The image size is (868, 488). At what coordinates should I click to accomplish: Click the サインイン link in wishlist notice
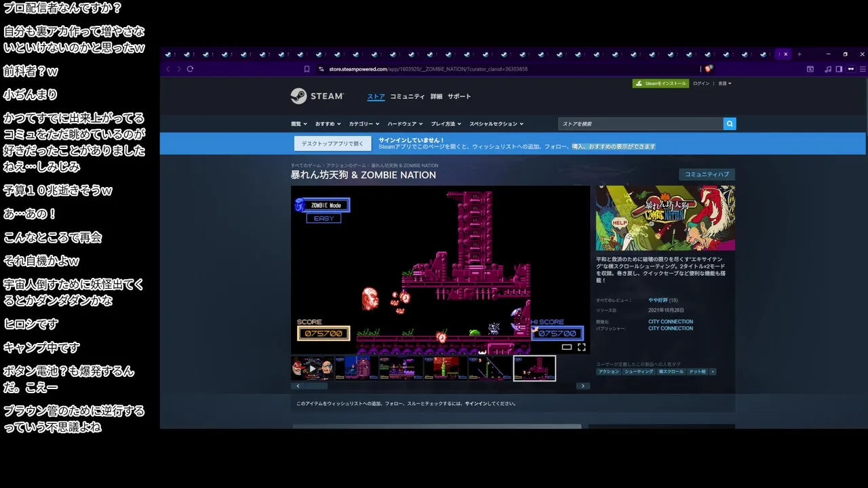(476, 404)
